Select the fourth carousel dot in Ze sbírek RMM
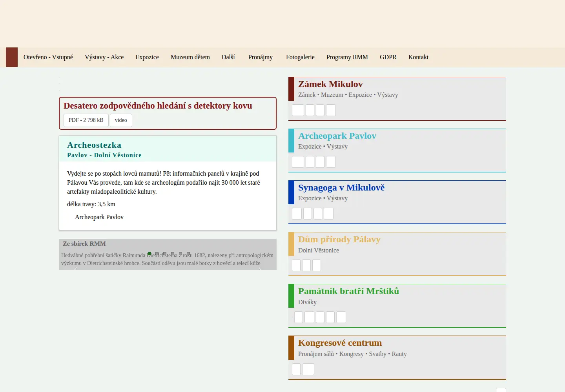 click(173, 254)
